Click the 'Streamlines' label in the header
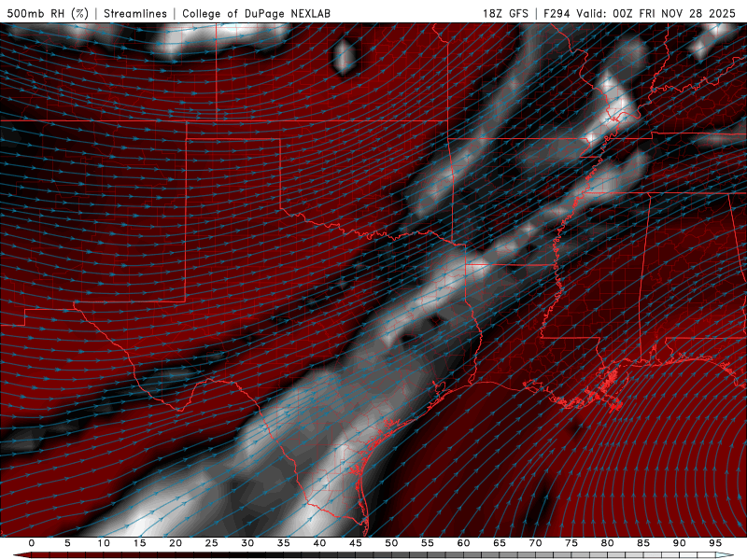The width and height of the screenshot is (747, 560). [135, 13]
